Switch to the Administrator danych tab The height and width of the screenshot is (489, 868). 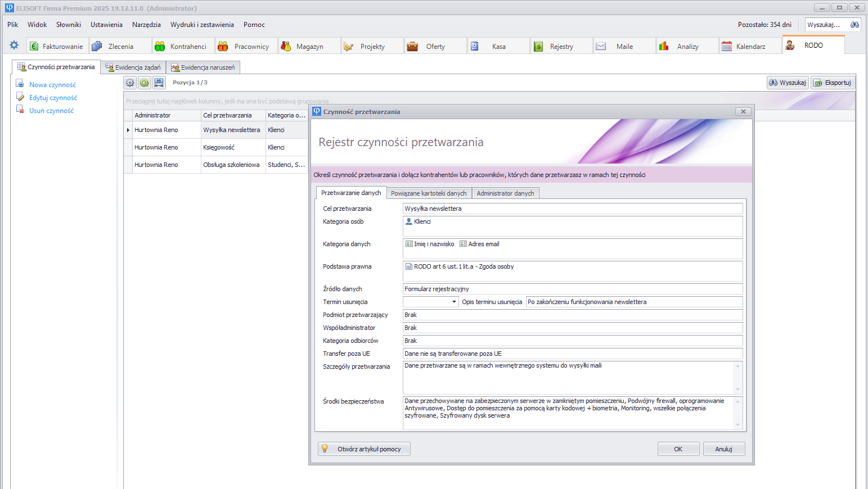click(x=505, y=193)
